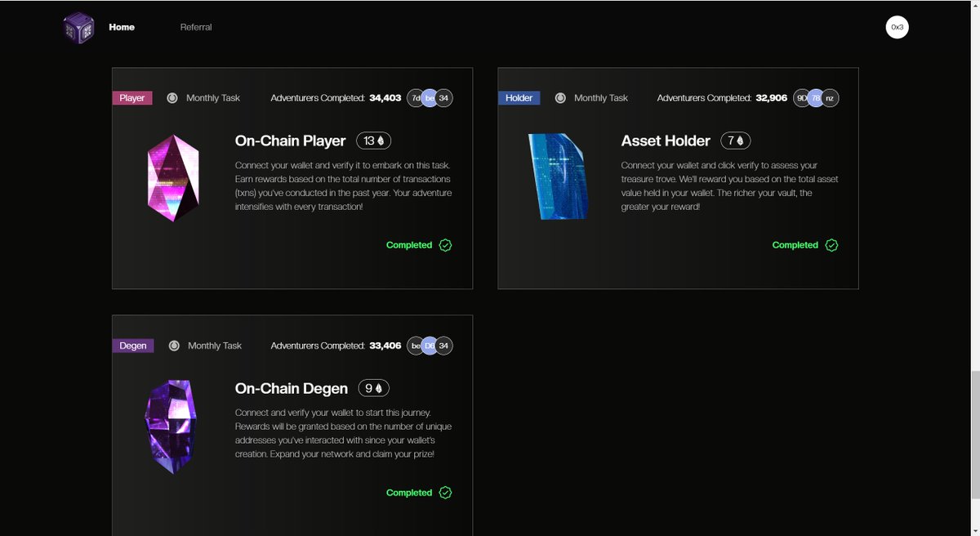The image size is (980, 536).
Task: Click the 'On-Chain Degen' title
Action: (292, 388)
